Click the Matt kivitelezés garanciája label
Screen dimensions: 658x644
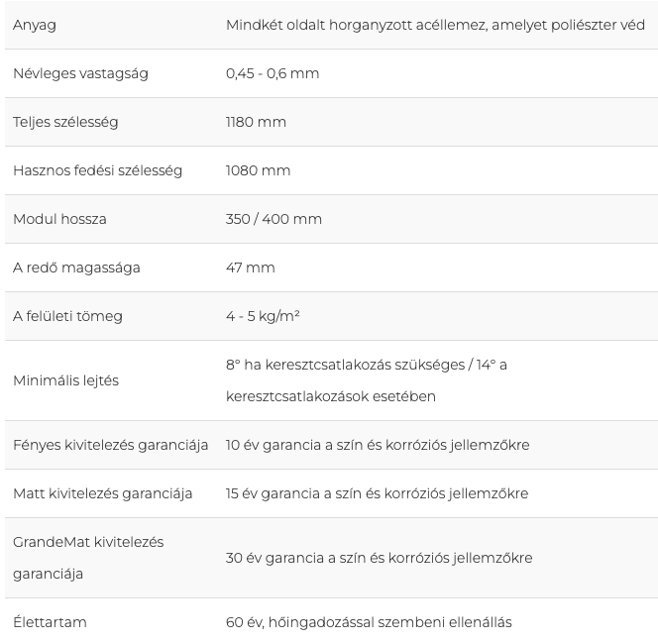pos(102,493)
